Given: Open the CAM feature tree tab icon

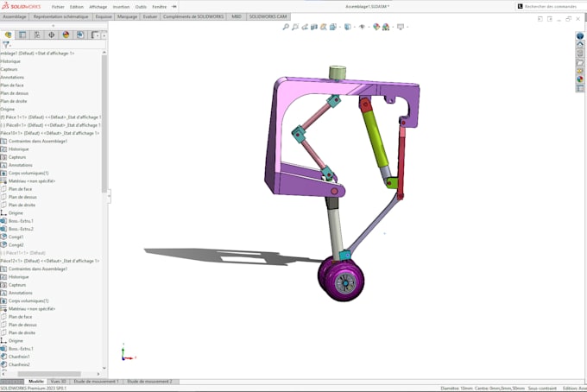Looking at the screenshot, I should 80,35.
